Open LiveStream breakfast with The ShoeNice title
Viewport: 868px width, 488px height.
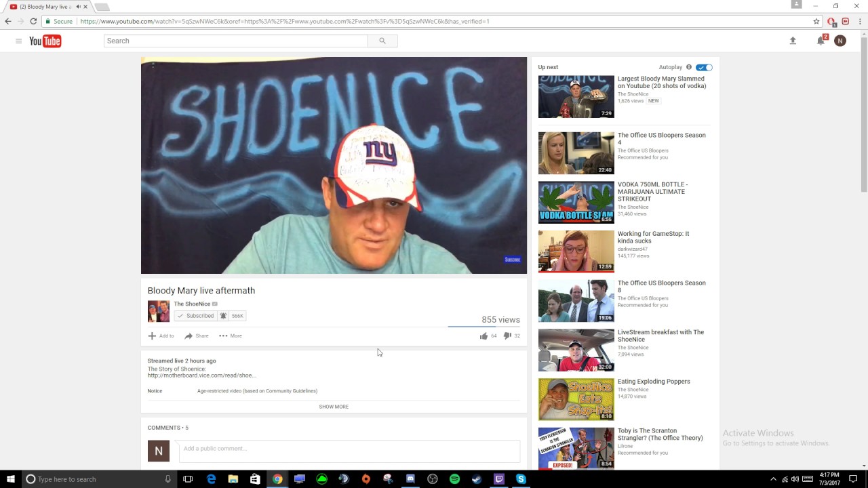(x=660, y=335)
